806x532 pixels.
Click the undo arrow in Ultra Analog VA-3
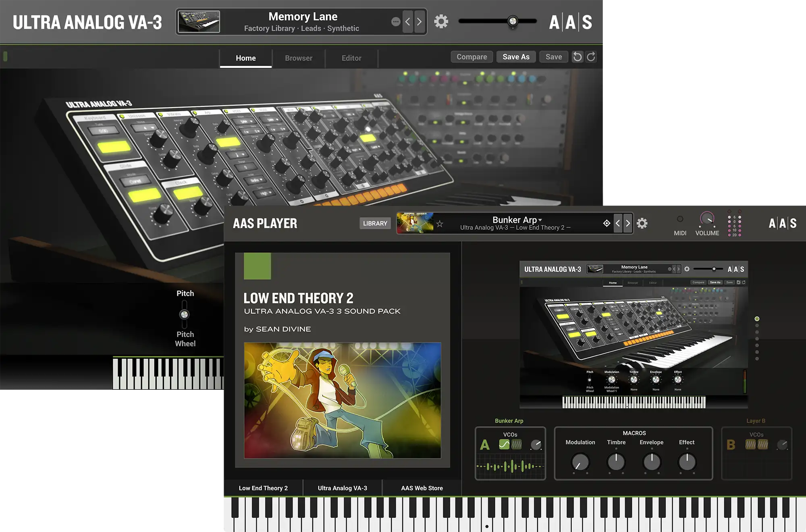click(577, 57)
